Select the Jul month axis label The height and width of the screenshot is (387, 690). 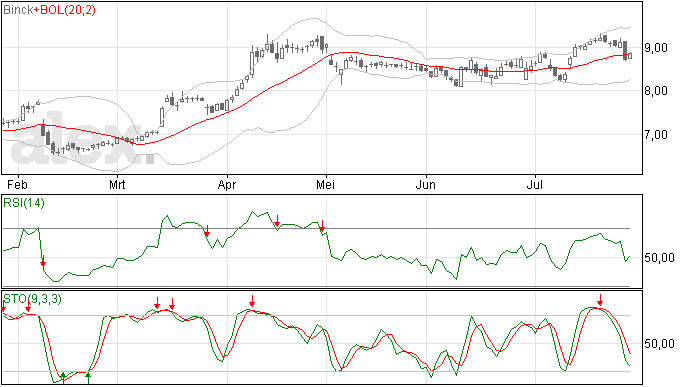pyautogui.click(x=535, y=184)
